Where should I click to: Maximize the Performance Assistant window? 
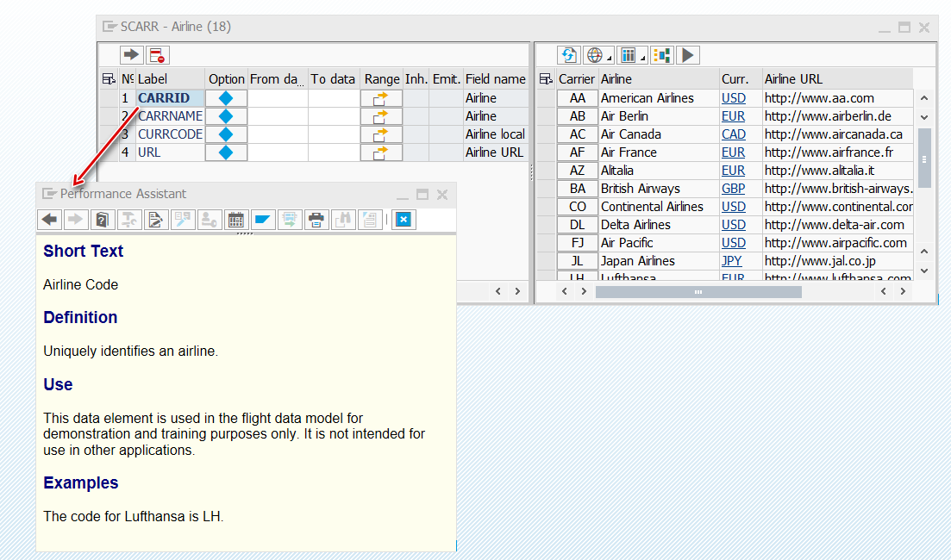[422, 195]
